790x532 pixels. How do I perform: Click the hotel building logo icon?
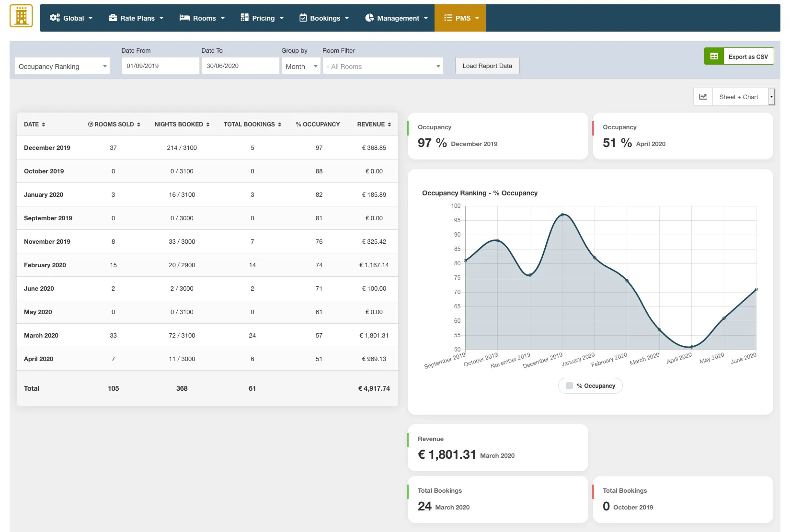click(x=21, y=16)
